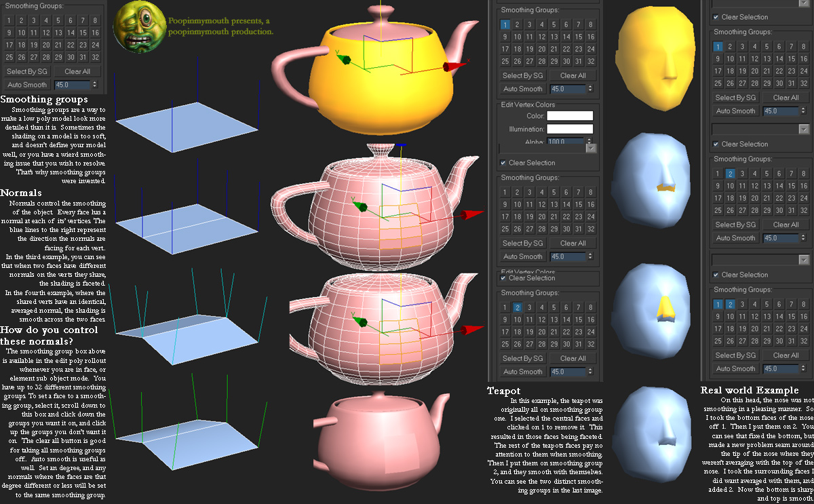Screen dimensions: 814x504
Task: Click the white Illumination color swatch
Action: [x=570, y=129]
